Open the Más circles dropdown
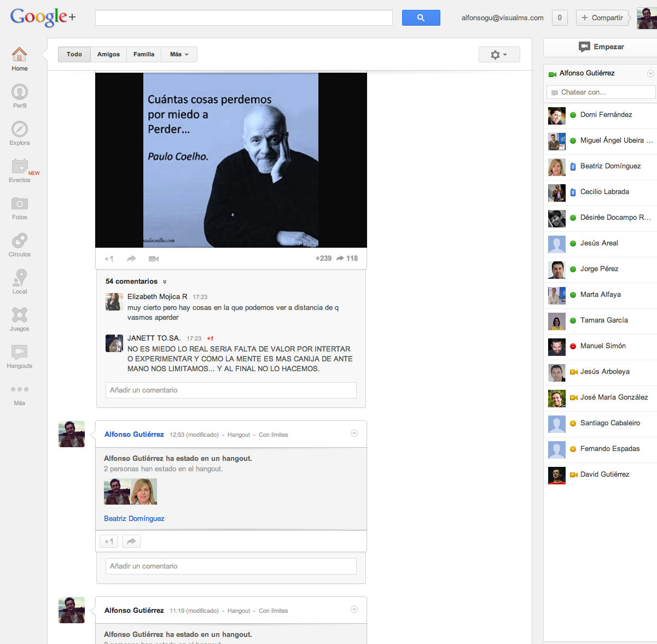This screenshot has width=657, height=644. click(x=179, y=54)
